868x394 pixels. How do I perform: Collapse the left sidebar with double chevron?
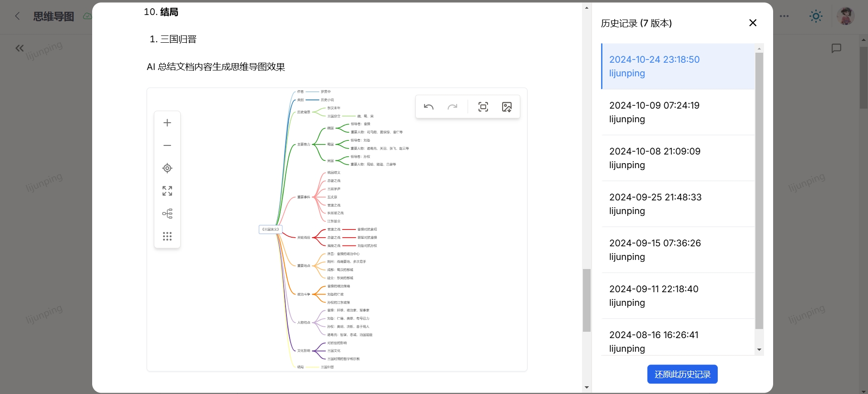[x=20, y=48]
